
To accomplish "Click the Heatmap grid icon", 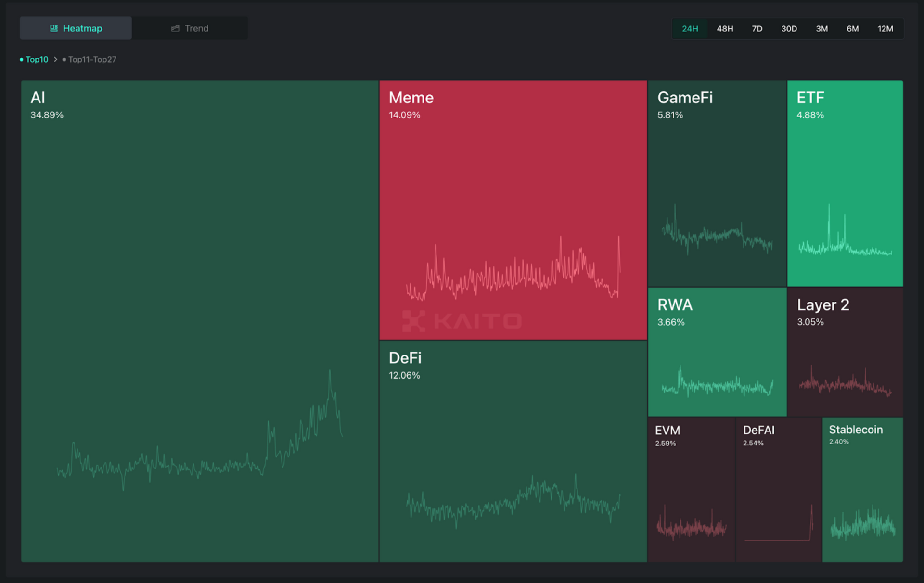I will click(x=54, y=28).
